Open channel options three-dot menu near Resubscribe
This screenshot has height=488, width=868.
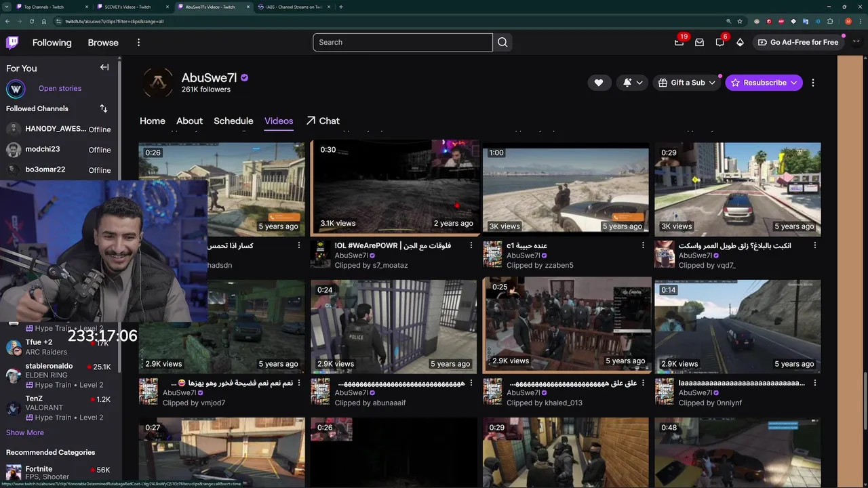[813, 83]
